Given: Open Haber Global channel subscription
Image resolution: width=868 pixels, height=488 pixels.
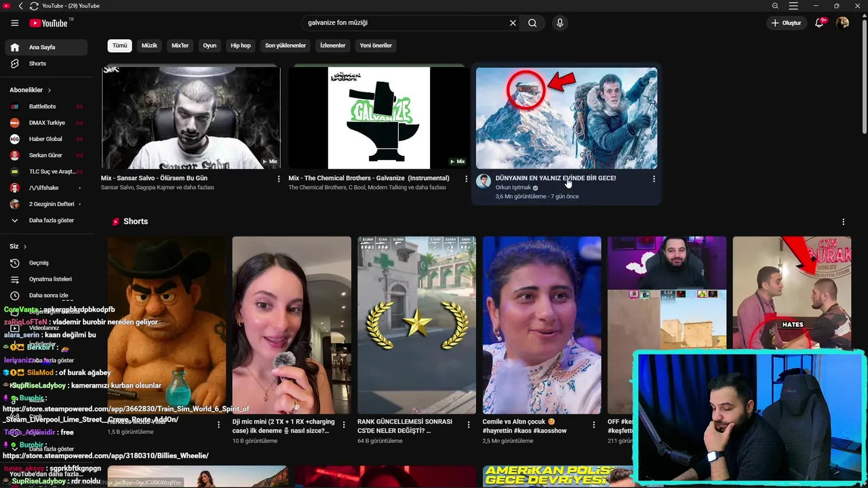Looking at the screenshot, I should 46,139.
